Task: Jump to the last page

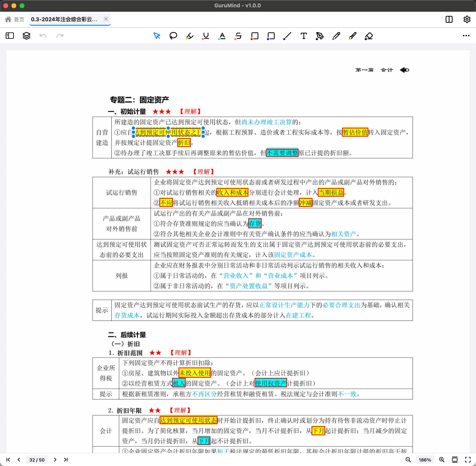Action: [x=66, y=460]
